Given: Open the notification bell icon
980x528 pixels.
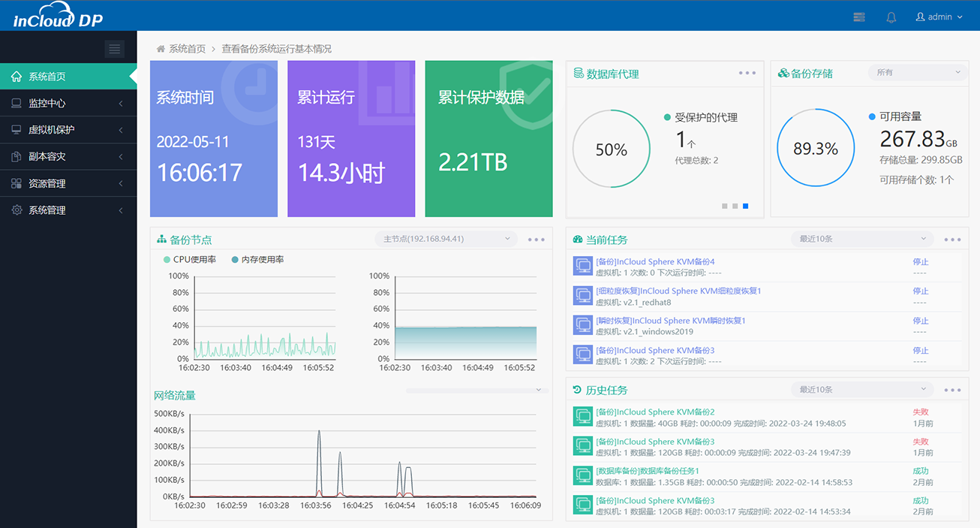Looking at the screenshot, I should click(x=891, y=17).
